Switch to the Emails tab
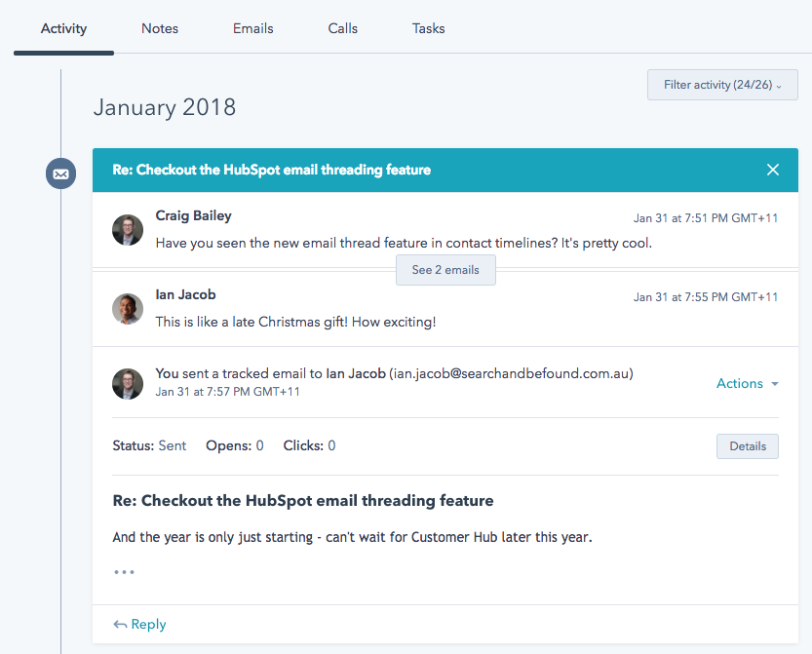Image resolution: width=812 pixels, height=654 pixels. (252, 28)
